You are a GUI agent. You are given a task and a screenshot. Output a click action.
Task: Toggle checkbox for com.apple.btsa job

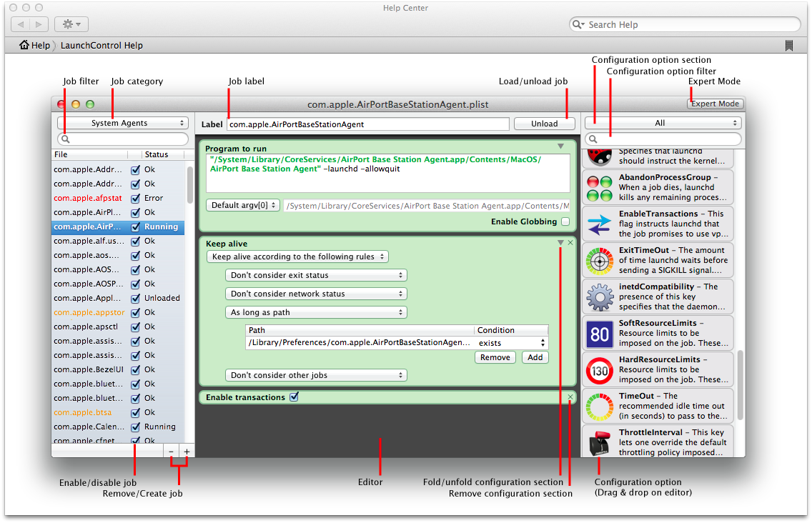pos(135,413)
